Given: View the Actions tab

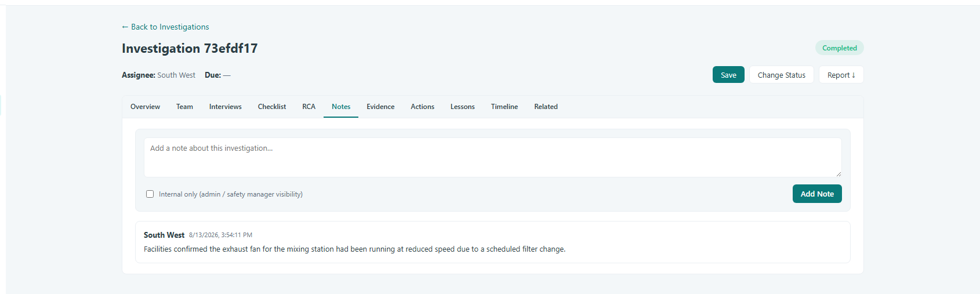Looking at the screenshot, I should click(x=422, y=107).
